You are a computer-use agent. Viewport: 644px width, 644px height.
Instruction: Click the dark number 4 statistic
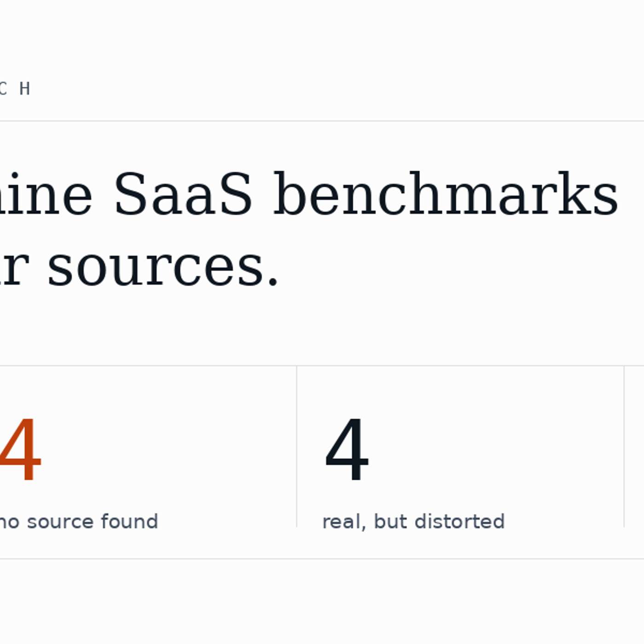(x=347, y=449)
